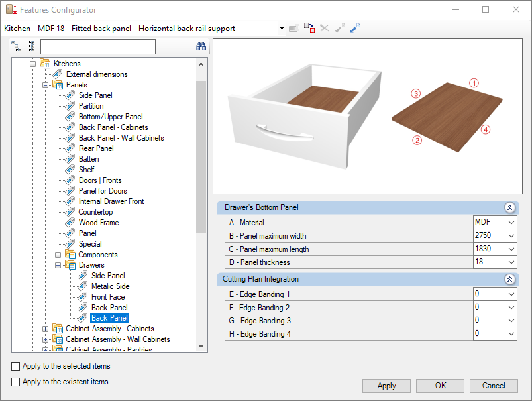Collapse the Drawer's Bottom Panel section
The image size is (532, 401).
tap(509, 207)
